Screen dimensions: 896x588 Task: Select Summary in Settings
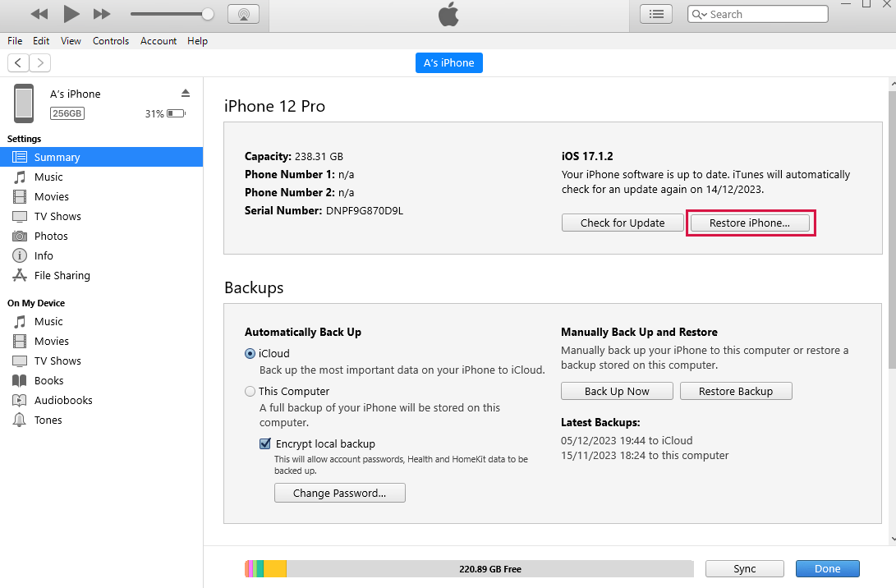tap(102, 157)
